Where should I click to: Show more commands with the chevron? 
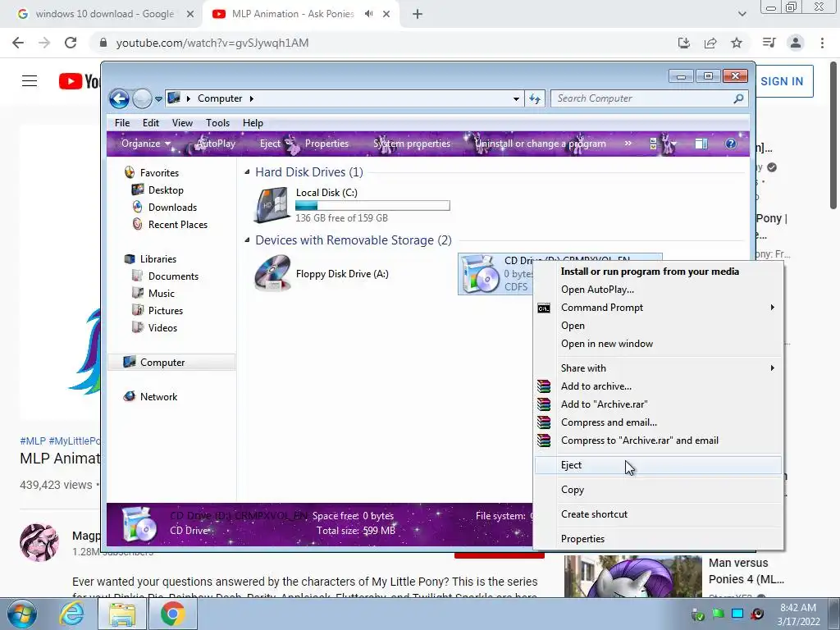[x=628, y=144]
